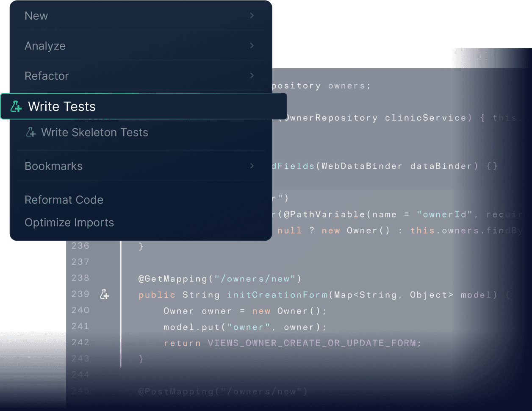This screenshot has width=532, height=411.
Task: Click the chevron arrow next to Refactor
Action: click(x=251, y=75)
